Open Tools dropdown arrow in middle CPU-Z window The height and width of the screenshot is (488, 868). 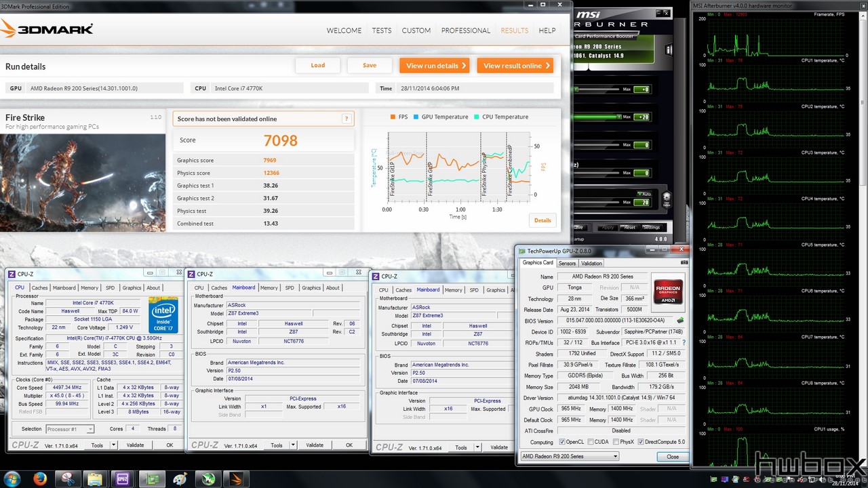tap(293, 445)
